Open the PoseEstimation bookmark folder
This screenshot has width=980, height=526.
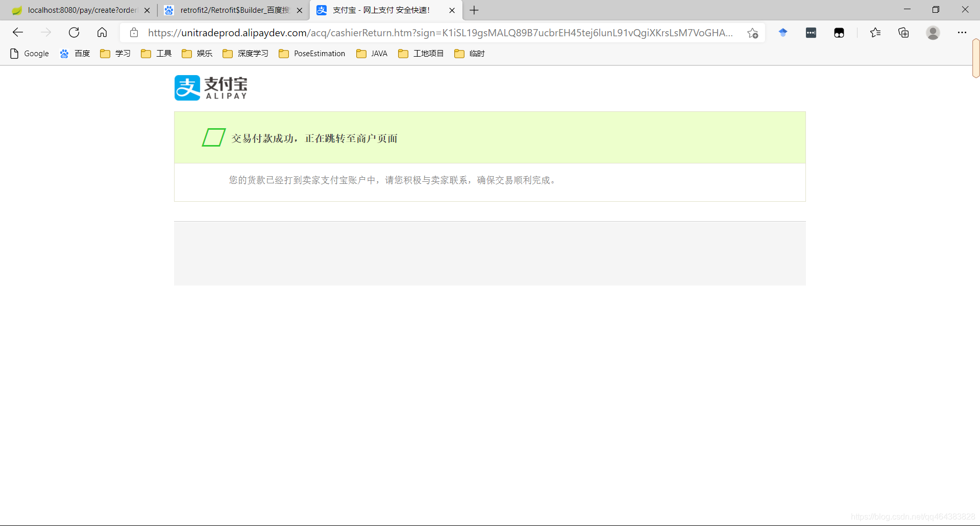[x=312, y=54]
